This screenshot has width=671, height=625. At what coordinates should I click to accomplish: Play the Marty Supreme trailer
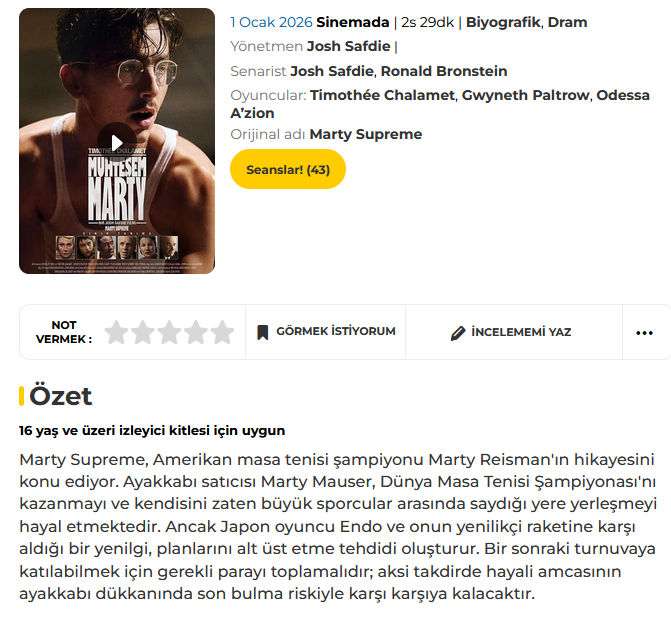pos(117,141)
